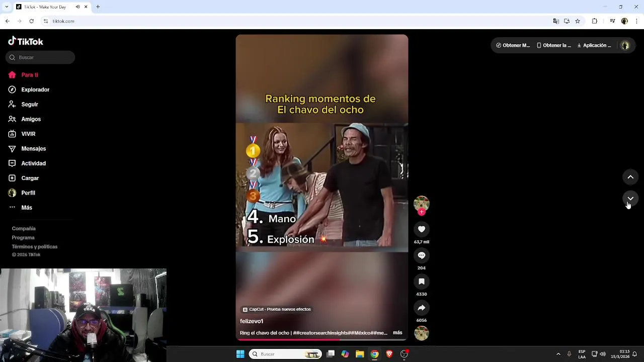The width and height of the screenshot is (644, 362).
Task: Open the VIVIR live section
Action: tap(22, 134)
